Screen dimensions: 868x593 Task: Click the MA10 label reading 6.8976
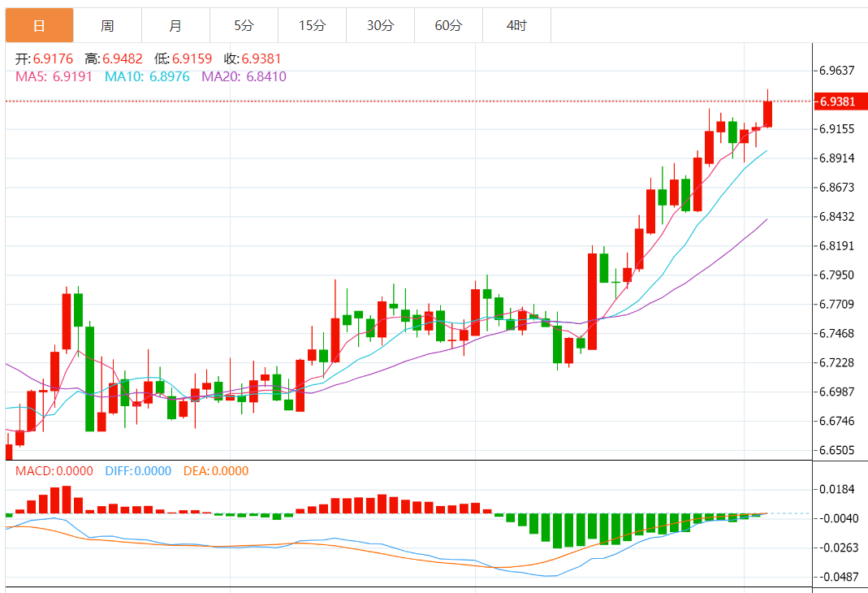coord(147,76)
